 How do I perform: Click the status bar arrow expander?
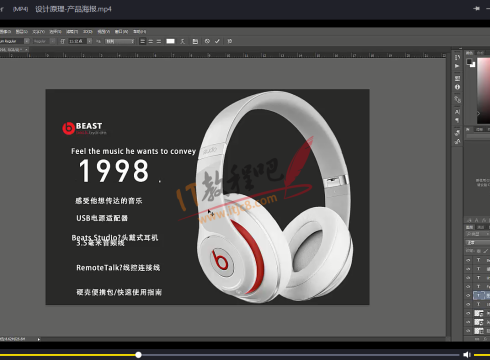click(x=39, y=339)
